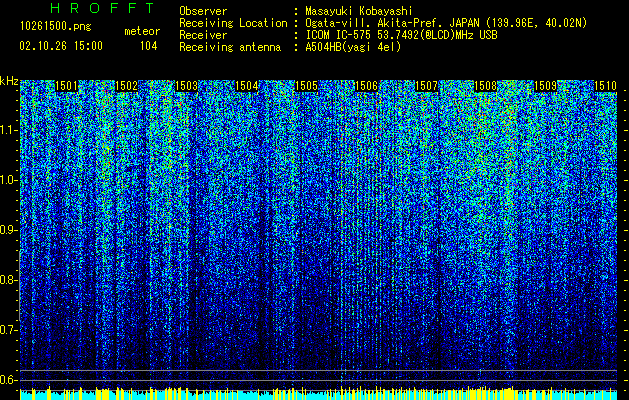Click the A504HB(yagi 4el) antenna text
Screen dimensions: 629x400
click(353, 47)
